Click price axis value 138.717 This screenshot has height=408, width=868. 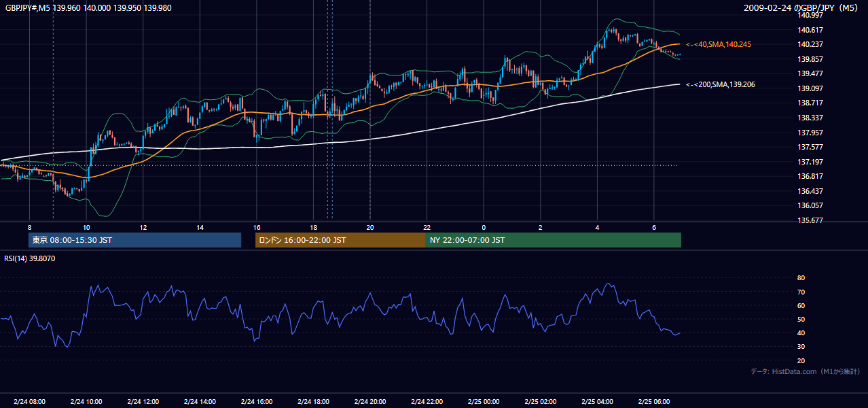point(810,103)
